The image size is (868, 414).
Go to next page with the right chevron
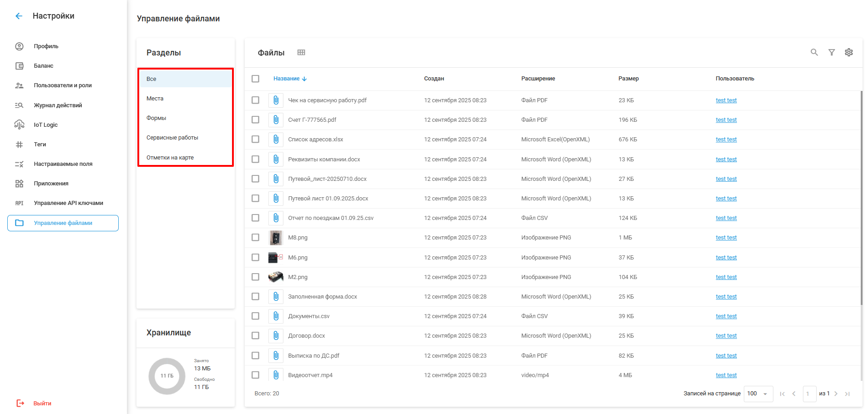pos(836,394)
